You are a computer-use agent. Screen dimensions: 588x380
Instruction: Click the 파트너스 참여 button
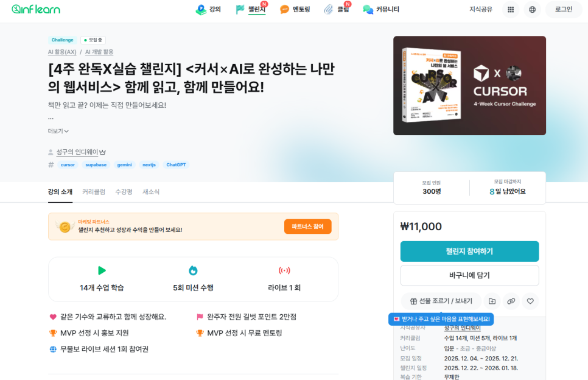point(307,227)
